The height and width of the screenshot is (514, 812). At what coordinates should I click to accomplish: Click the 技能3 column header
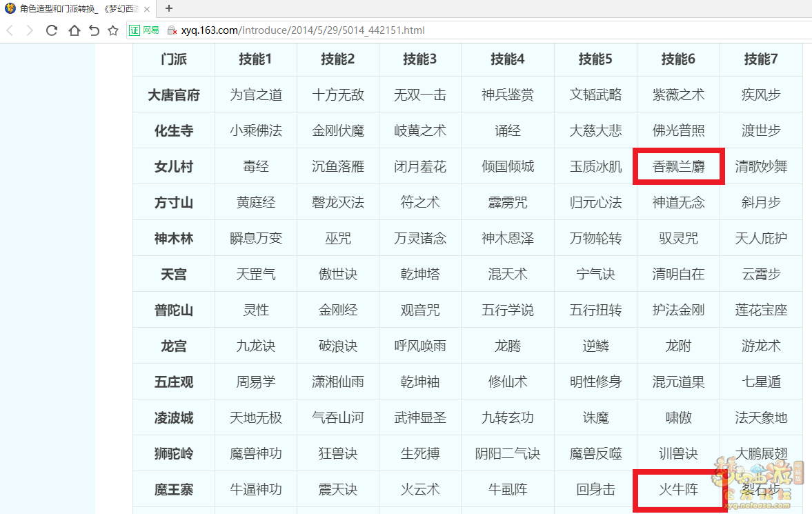(x=420, y=59)
